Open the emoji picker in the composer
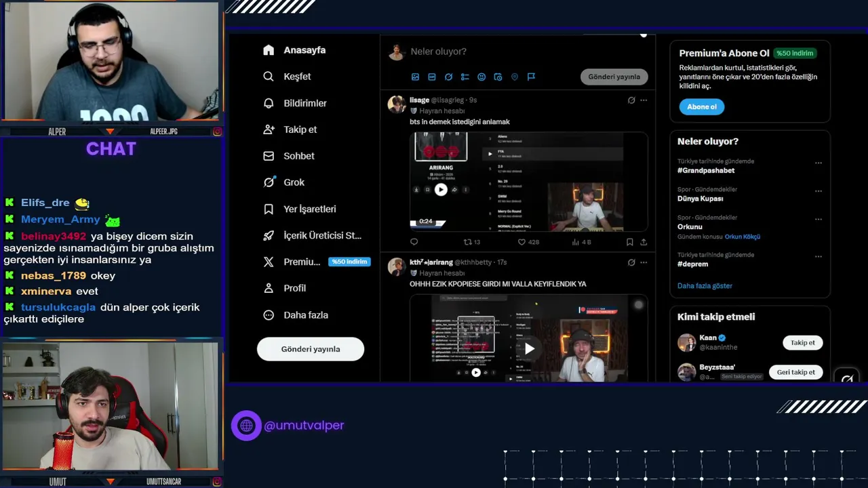Screen dimensions: 868x488 [481, 77]
